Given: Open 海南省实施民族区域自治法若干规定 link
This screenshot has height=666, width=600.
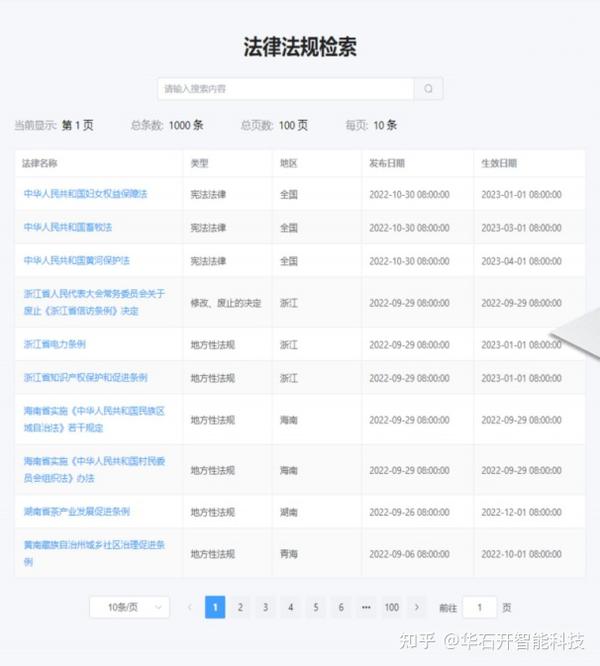Looking at the screenshot, I should (x=94, y=419).
